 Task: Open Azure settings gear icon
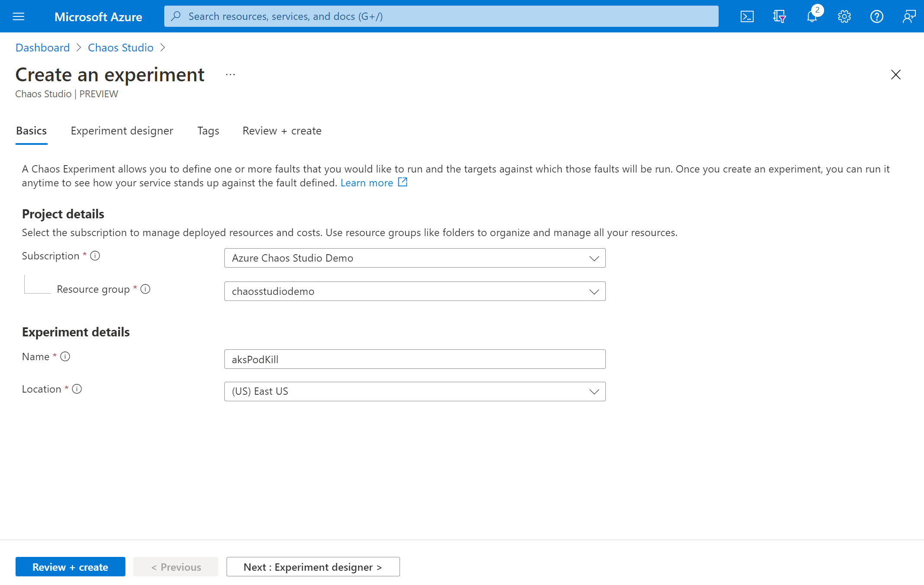(x=844, y=16)
